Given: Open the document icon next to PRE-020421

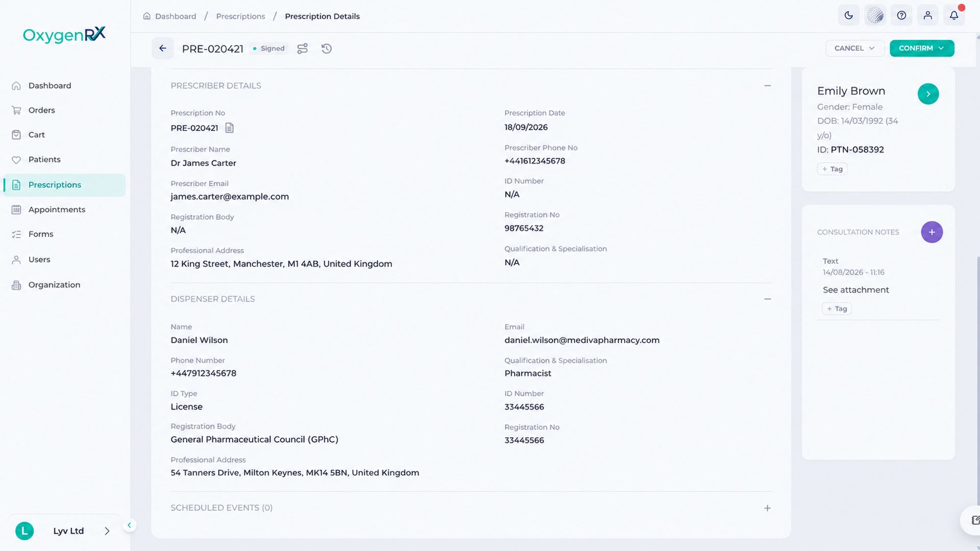Looking at the screenshot, I should point(230,128).
